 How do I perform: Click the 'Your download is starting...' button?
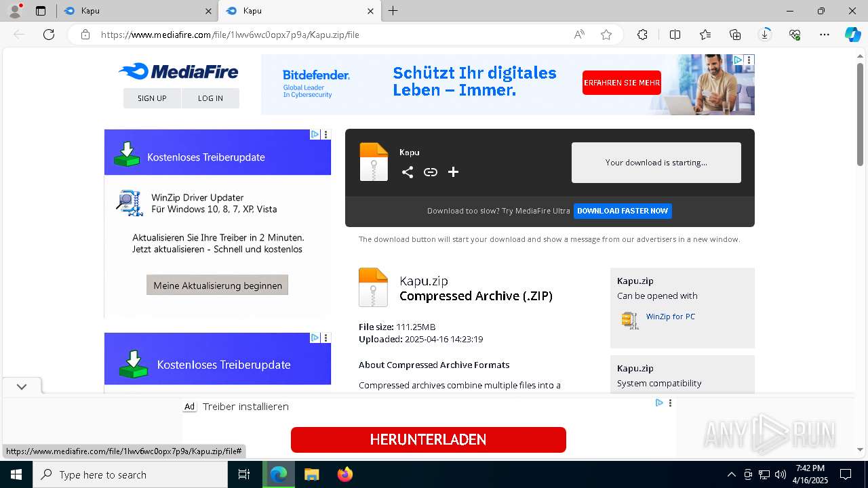coord(656,163)
